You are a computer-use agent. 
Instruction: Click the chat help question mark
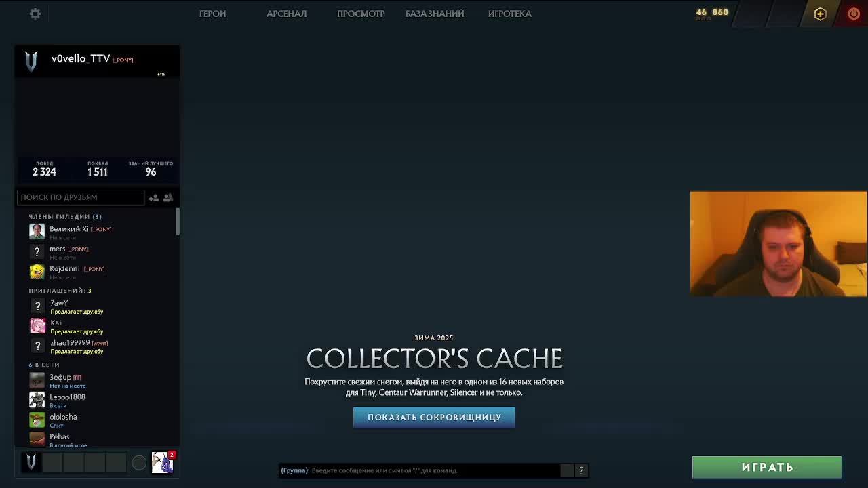581,470
